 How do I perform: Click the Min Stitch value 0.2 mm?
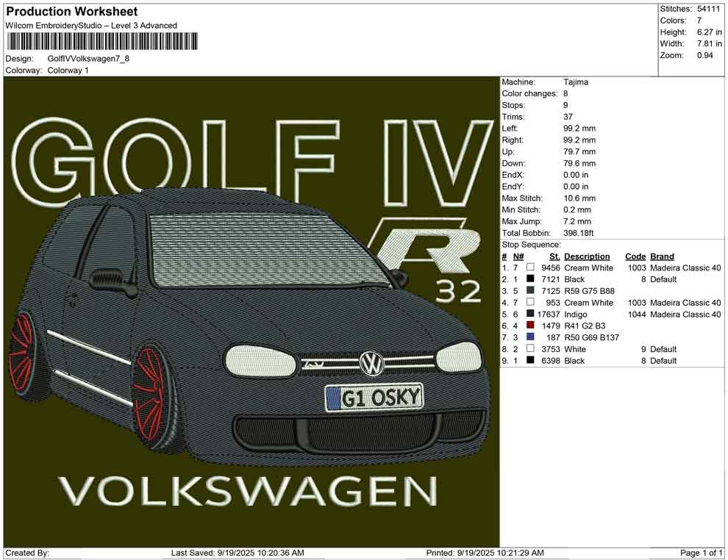(x=577, y=209)
